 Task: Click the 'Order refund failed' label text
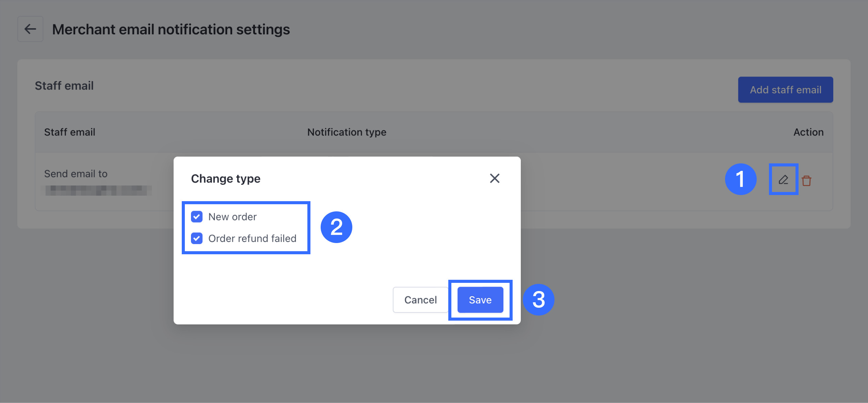[x=252, y=238]
